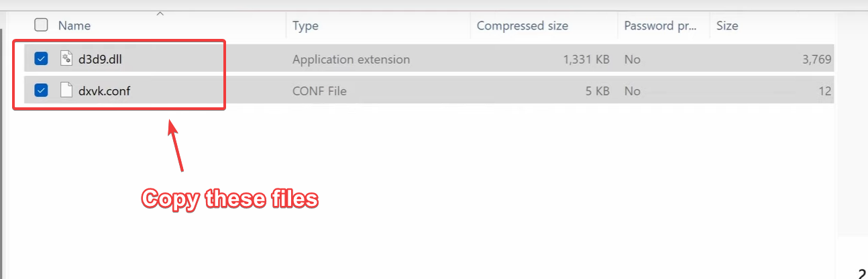Toggle the select-all checkbox in header

point(41,25)
